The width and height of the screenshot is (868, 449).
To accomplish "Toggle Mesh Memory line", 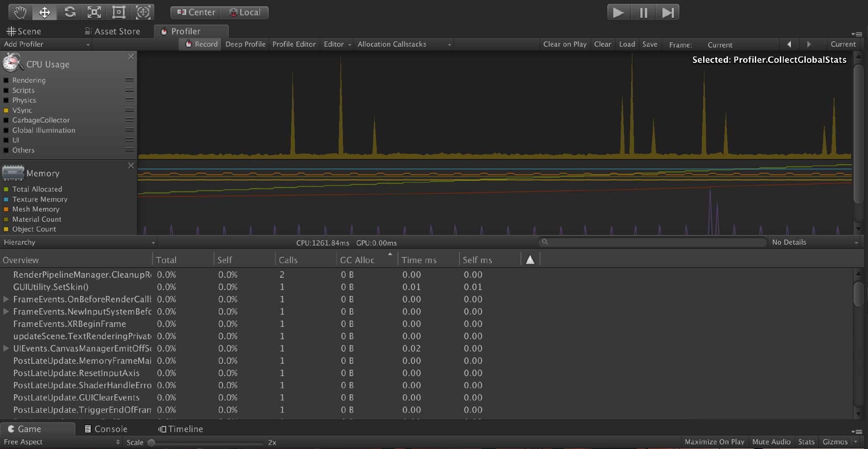I will pyautogui.click(x=6, y=209).
